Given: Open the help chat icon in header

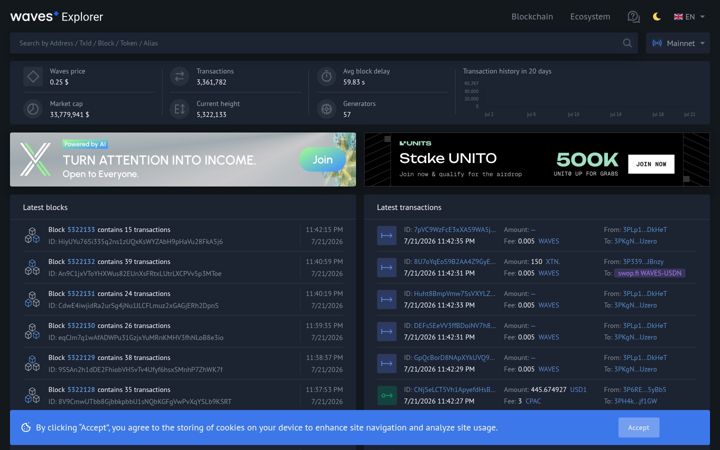Looking at the screenshot, I should pyautogui.click(x=633, y=17).
